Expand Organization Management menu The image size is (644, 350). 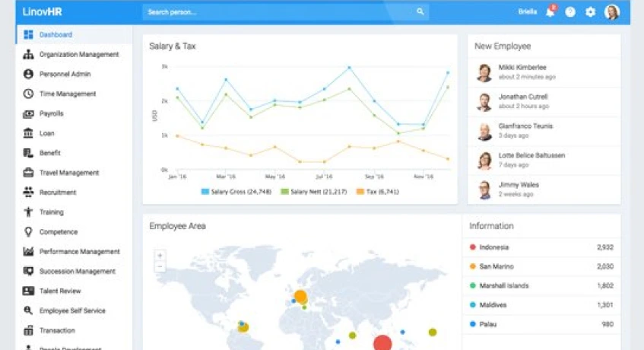78,55
